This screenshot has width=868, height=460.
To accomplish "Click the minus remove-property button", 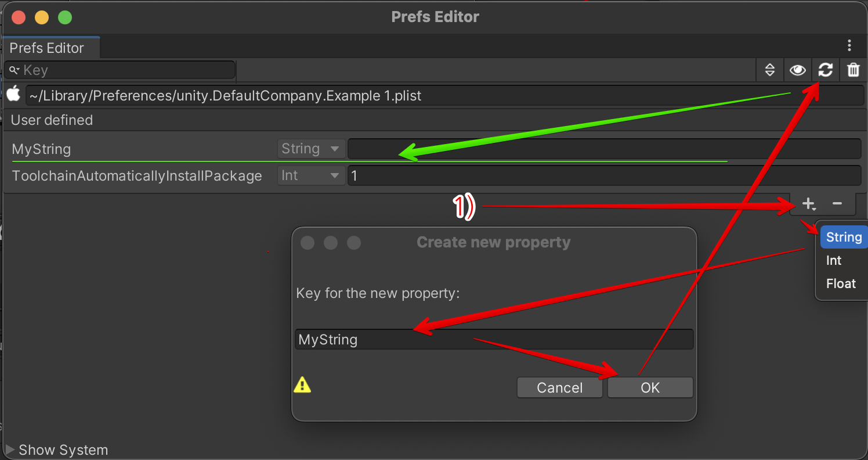I will pos(837,204).
